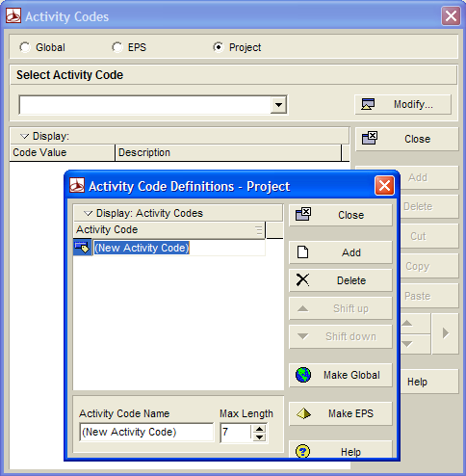
Task: Click the Cut button in Activity Codes window
Action: point(429,236)
